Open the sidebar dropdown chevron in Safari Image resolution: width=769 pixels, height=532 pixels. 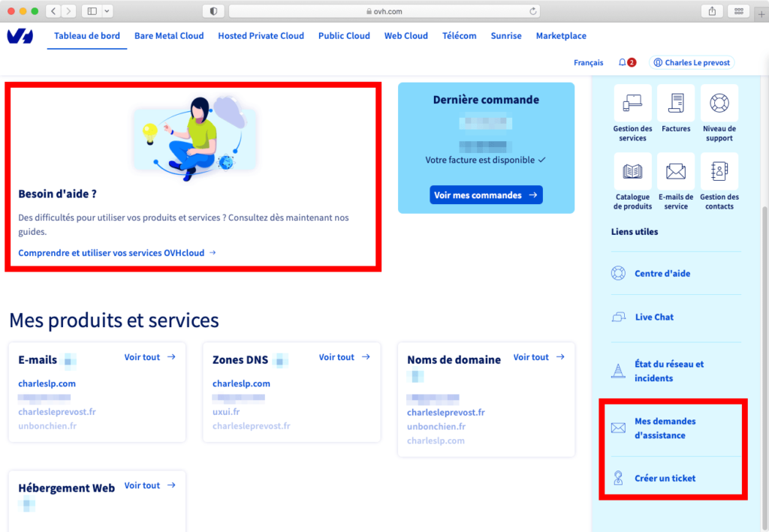pyautogui.click(x=107, y=11)
